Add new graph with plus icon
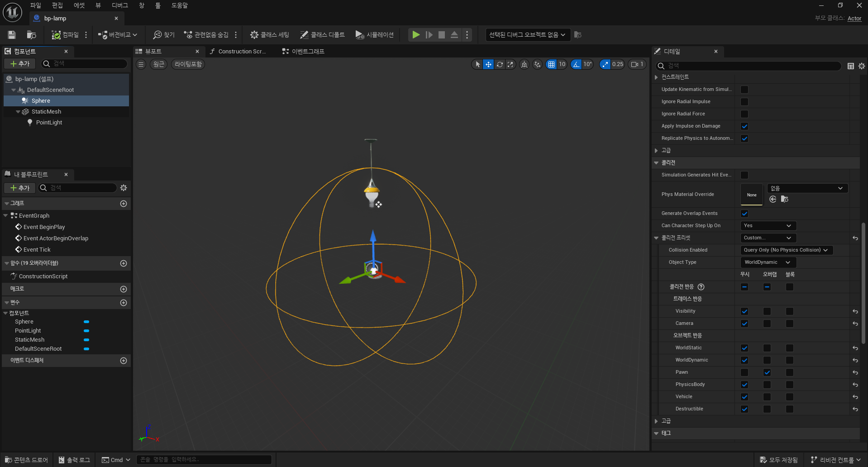This screenshot has height=467, width=868. [124, 204]
